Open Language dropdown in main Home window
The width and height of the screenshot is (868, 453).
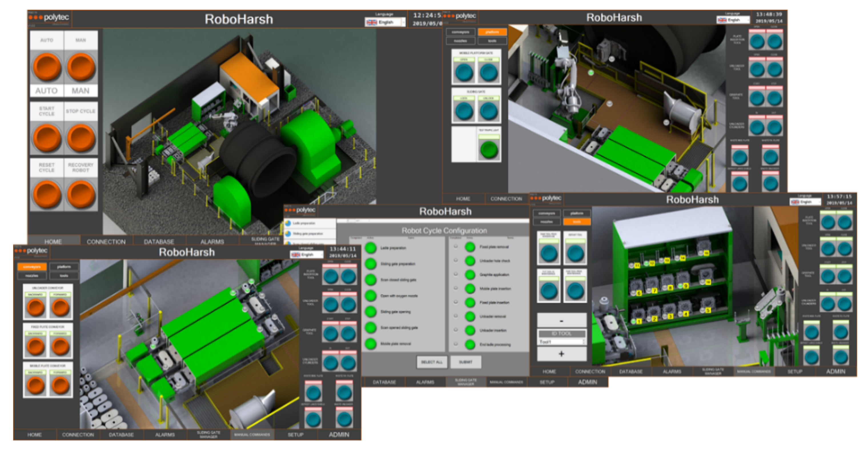point(385,22)
